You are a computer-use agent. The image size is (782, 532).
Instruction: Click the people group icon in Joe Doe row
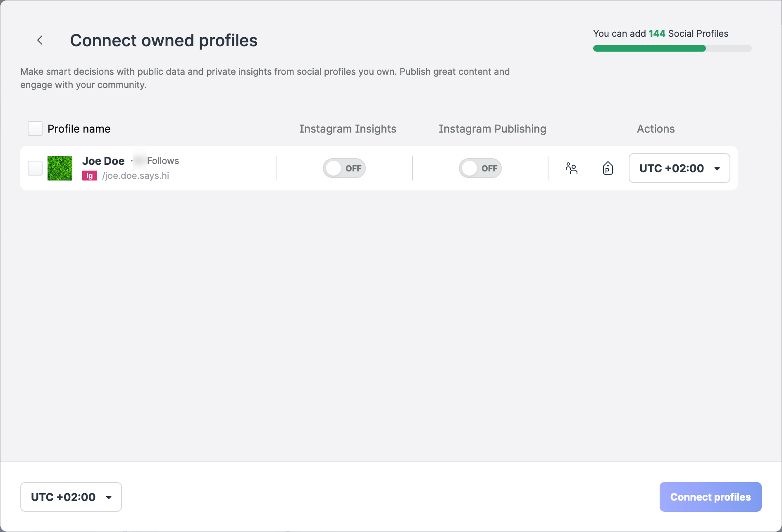[x=571, y=168]
